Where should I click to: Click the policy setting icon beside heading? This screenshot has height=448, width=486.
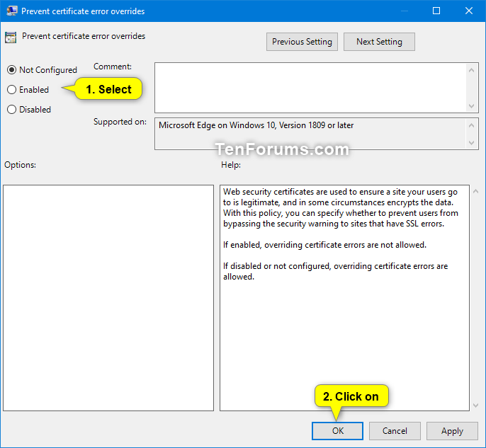pyautogui.click(x=11, y=38)
